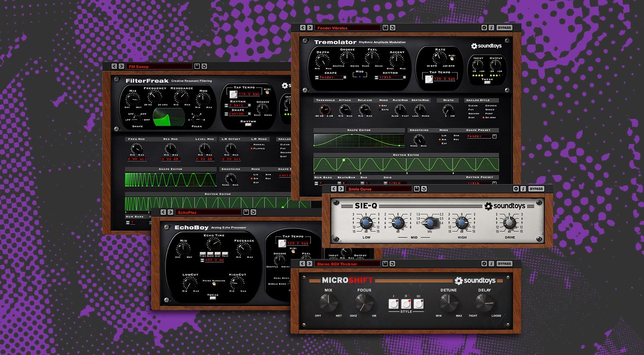Click the Tremolator settings gear icon
Viewport: 644px width, 355px height.
click(x=484, y=28)
